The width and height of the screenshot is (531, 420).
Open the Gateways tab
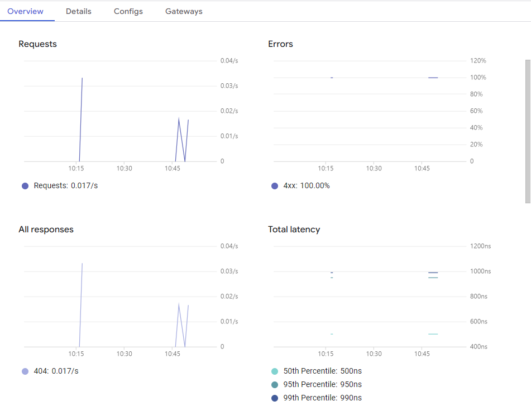coord(184,11)
